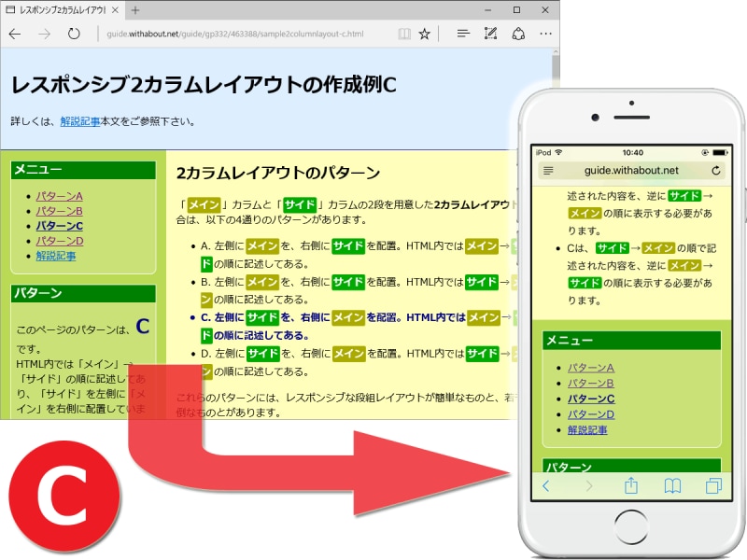The image size is (747, 560).
Task: Select パターンA from the menu list
Action: [x=58, y=196]
